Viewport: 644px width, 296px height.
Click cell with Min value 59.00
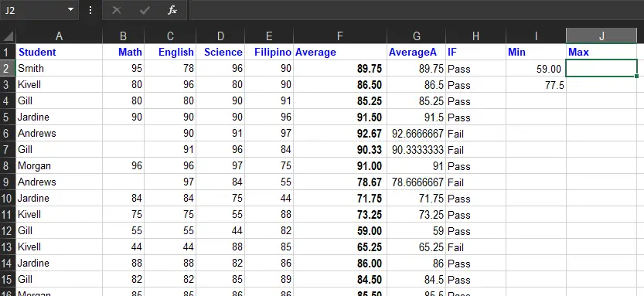[x=536, y=69]
